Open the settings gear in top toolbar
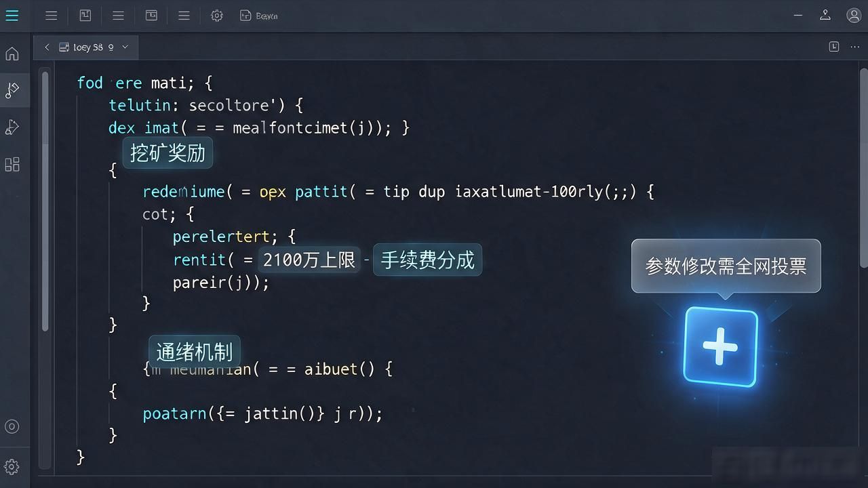 point(217,15)
